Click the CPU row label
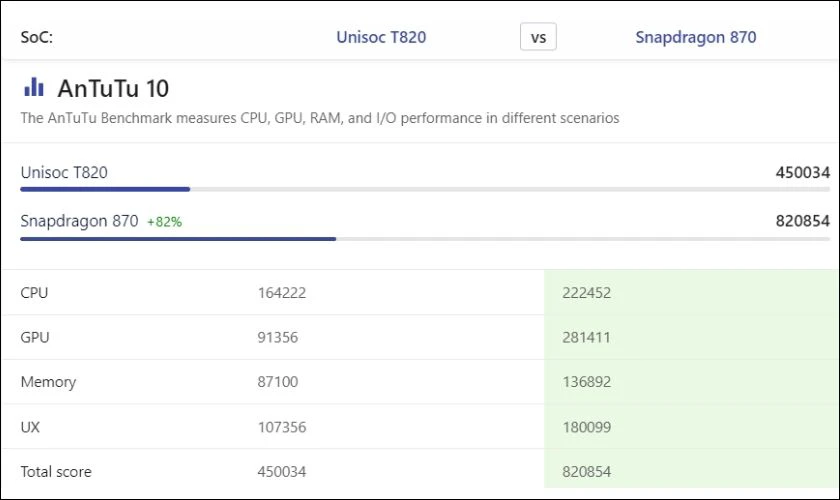Image resolution: width=840 pixels, height=500 pixels. tap(34, 293)
